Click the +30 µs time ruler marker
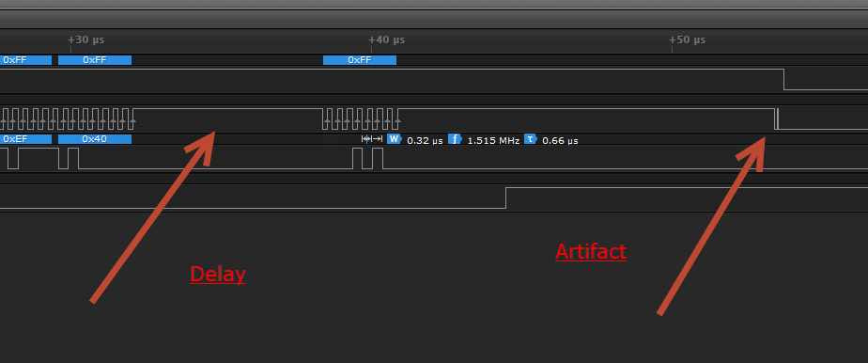This screenshot has height=363, width=868. pos(85,39)
